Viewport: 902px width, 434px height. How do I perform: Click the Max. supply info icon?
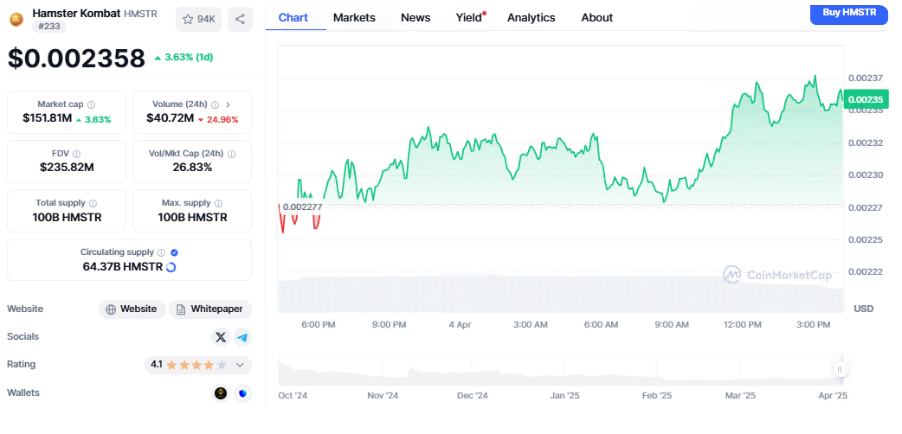[x=217, y=203]
